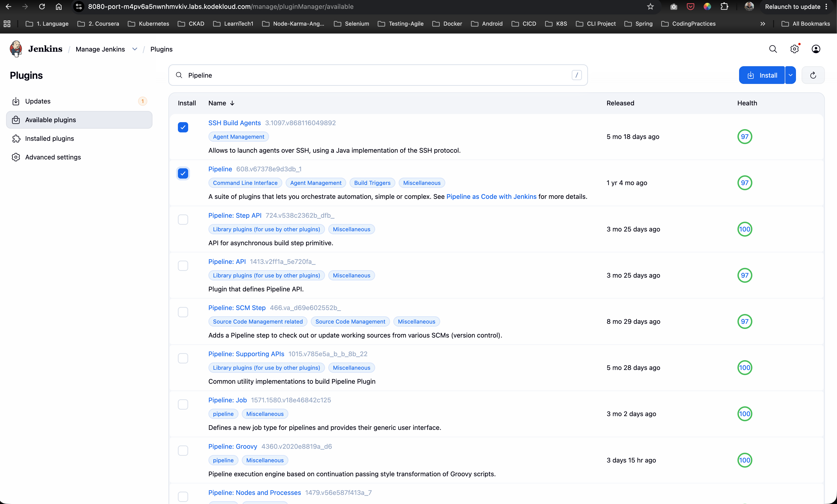
Task: Open Updates in the Plugins sidebar
Action: [79, 101]
